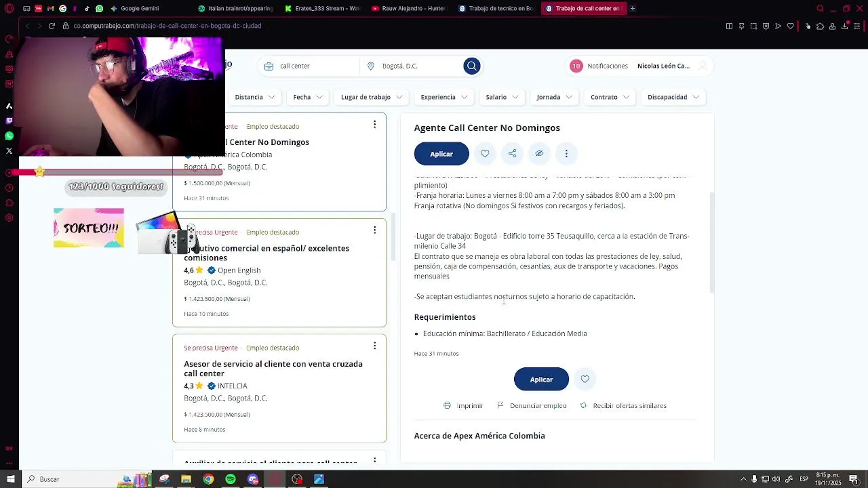Launch Google Chrome from Windows taskbar
Image resolution: width=868 pixels, height=488 pixels.
(208, 479)
